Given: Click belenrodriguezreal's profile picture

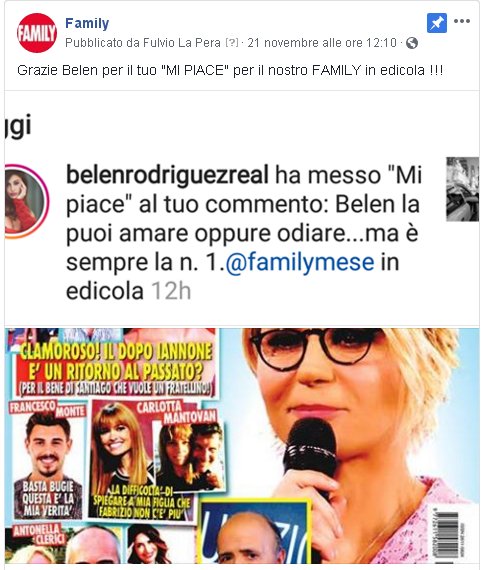Looking at the screenshot, I should pos(25,201).
